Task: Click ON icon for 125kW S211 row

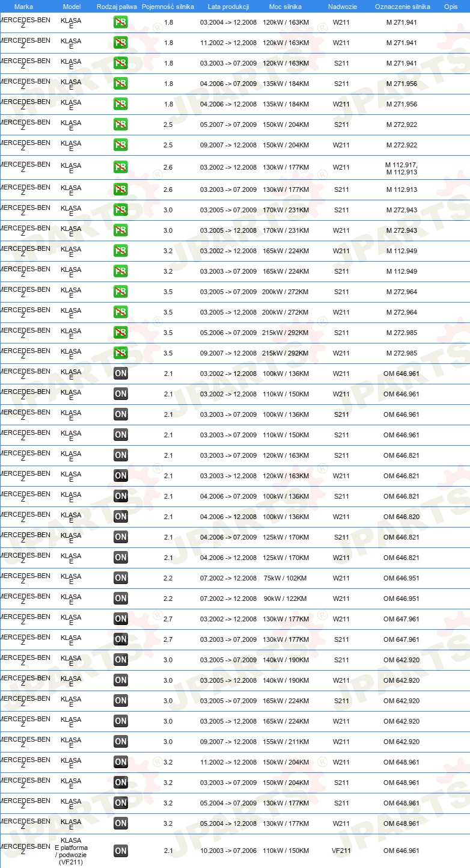Action: (121, 538)
